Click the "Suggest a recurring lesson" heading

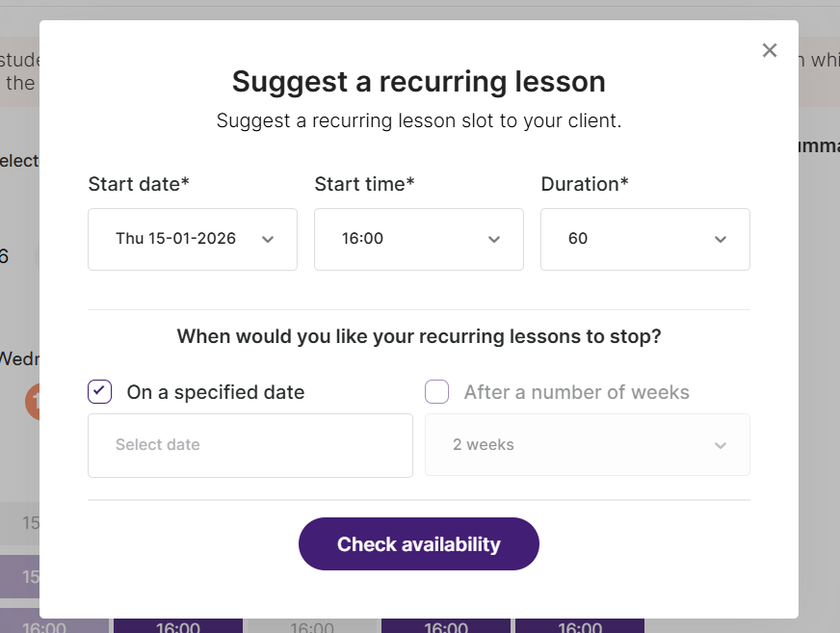418,82
